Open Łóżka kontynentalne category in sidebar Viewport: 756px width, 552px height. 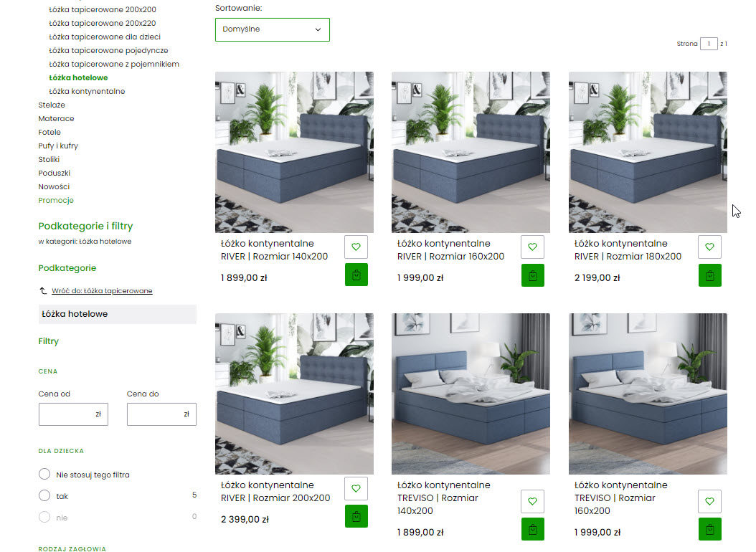(x=87, y=91)
